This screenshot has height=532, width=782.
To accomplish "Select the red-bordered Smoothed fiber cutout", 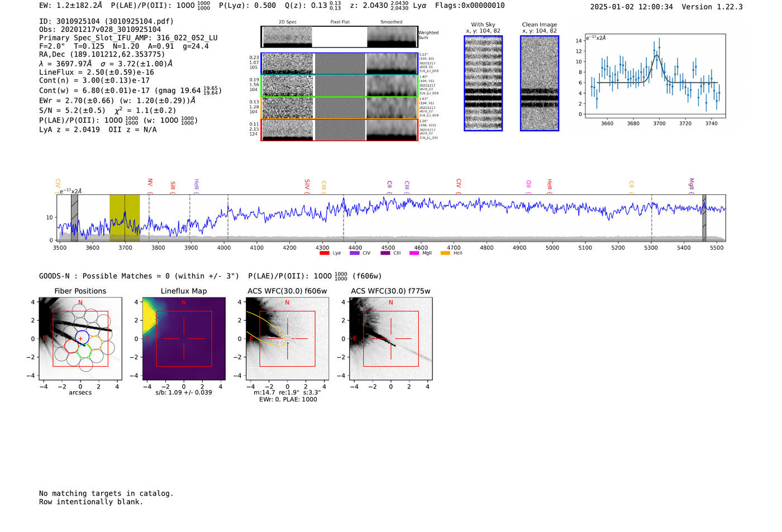I will tap(392, 130).
